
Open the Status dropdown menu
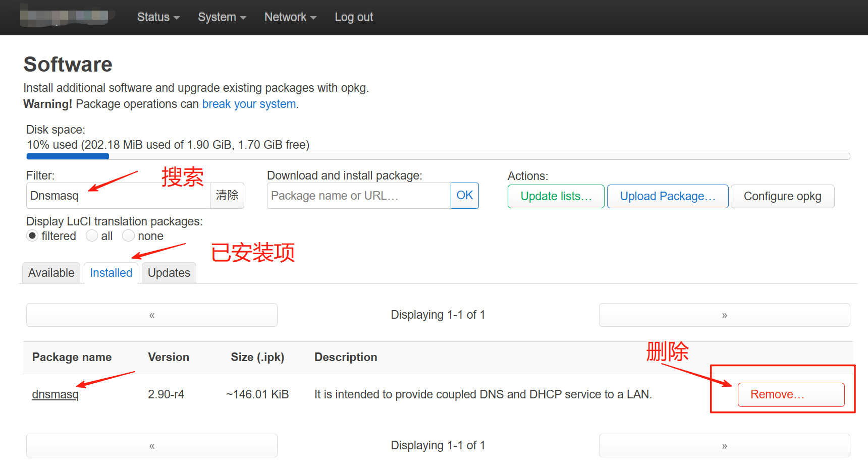click(x=158, y=17)
